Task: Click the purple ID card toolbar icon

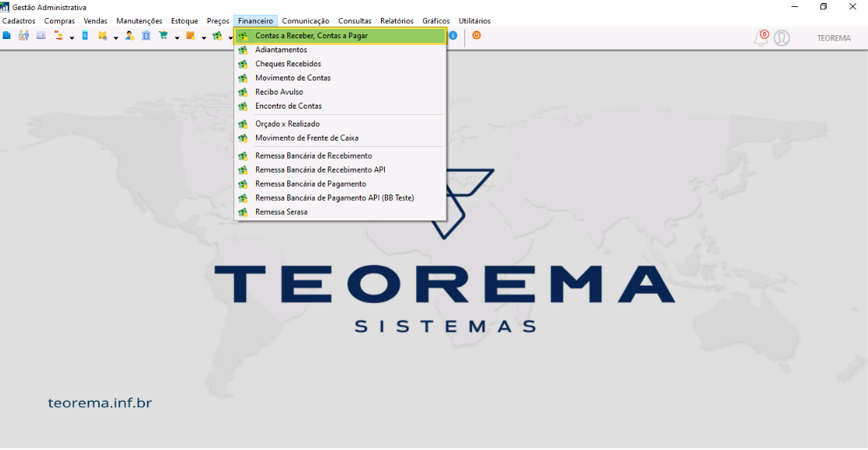Action: tap(41, 35)
